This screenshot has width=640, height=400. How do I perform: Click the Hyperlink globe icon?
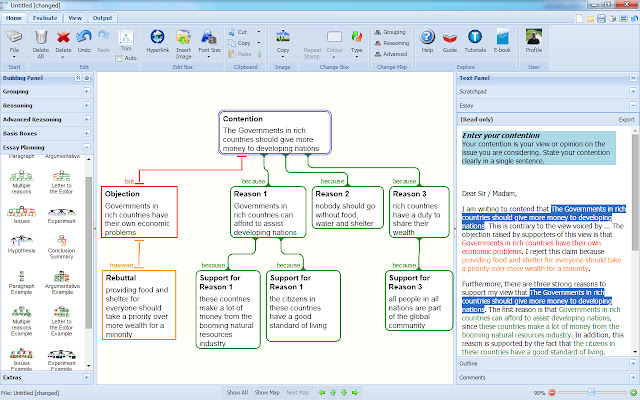[x=158, y=37]
